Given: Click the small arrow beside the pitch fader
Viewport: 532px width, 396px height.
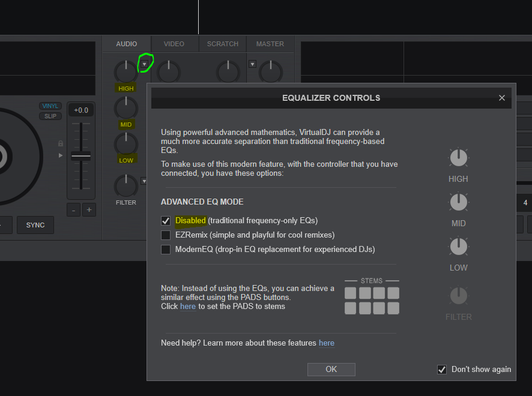Looking at the screenshot, I should (x=61, y=155).
